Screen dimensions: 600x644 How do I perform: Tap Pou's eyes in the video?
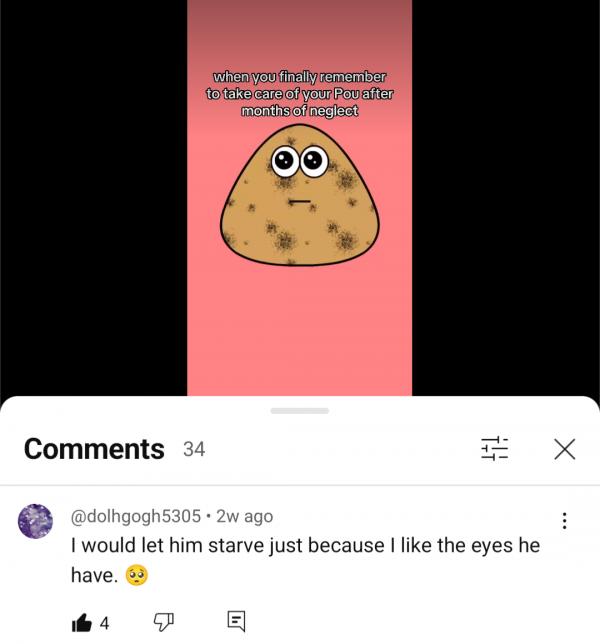[300, 160]
